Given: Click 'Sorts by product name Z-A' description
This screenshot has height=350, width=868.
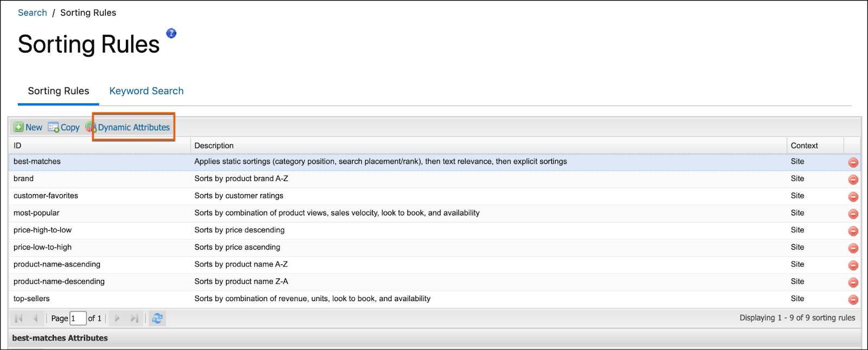Looking at the screenshot, I should (x=241, y=282).
